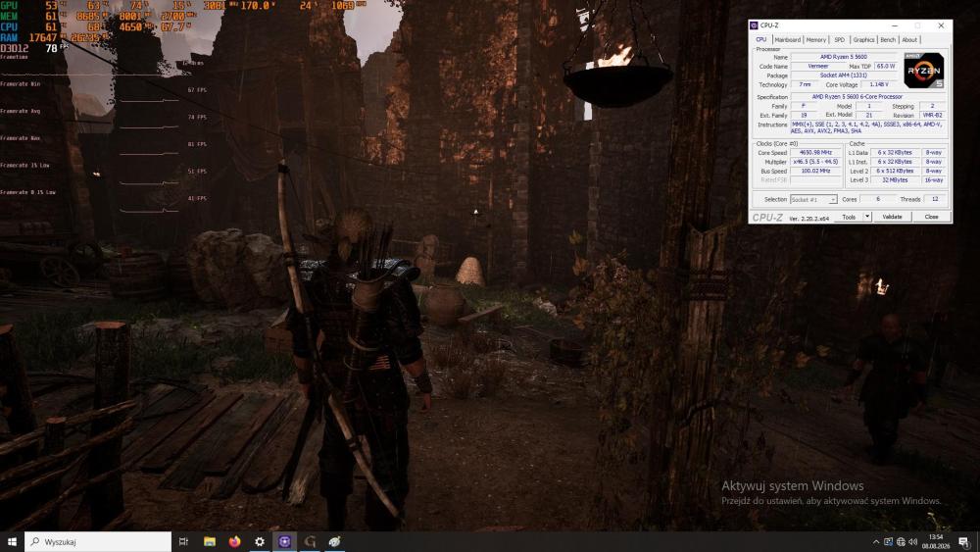Click the Ext. Family value 19
The image size is (980, 552).
(805, 115)
